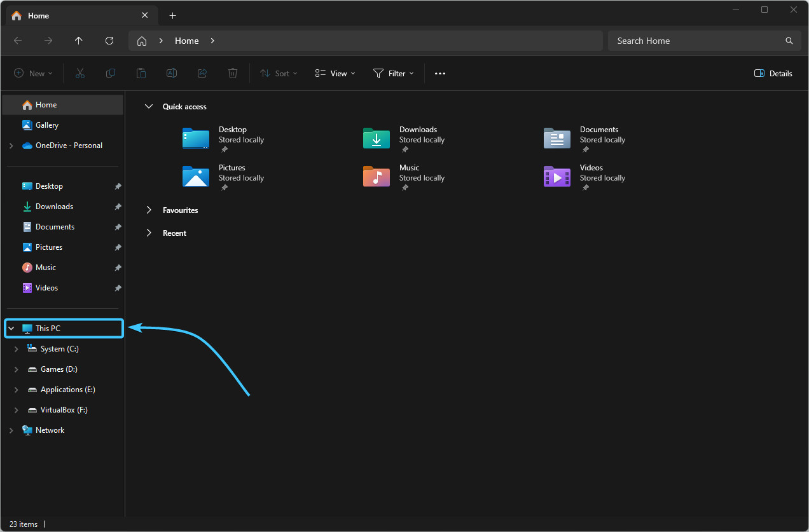Click the Share icon in toolbar
Image resolution: width=809 pixels, height=532 pixels.
click(x=202, y=74)
